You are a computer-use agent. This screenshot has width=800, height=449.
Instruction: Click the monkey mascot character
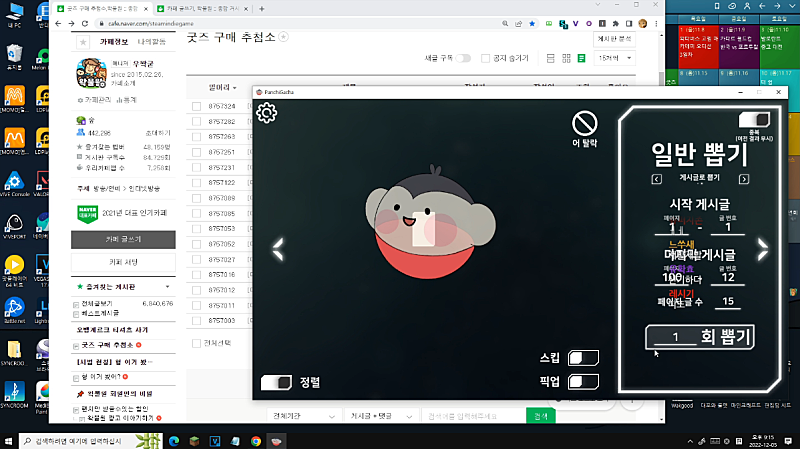point(430,222)
